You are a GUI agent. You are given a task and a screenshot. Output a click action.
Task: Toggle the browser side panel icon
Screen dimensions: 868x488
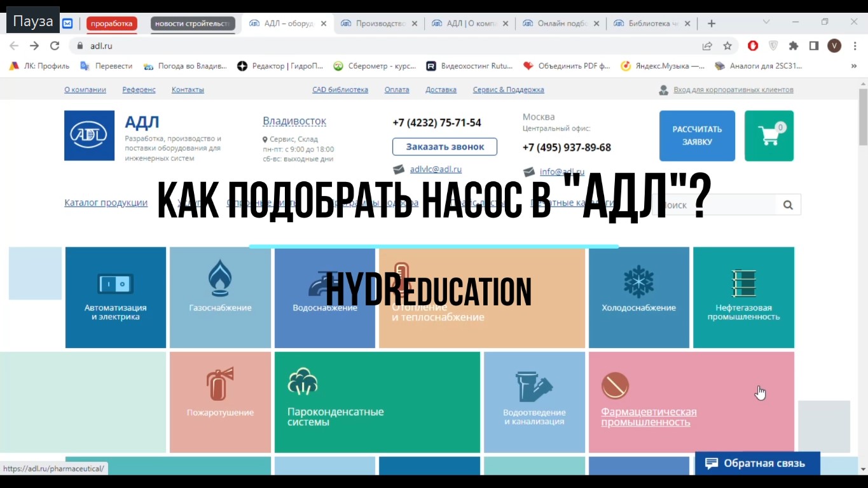tap(814, 46)
